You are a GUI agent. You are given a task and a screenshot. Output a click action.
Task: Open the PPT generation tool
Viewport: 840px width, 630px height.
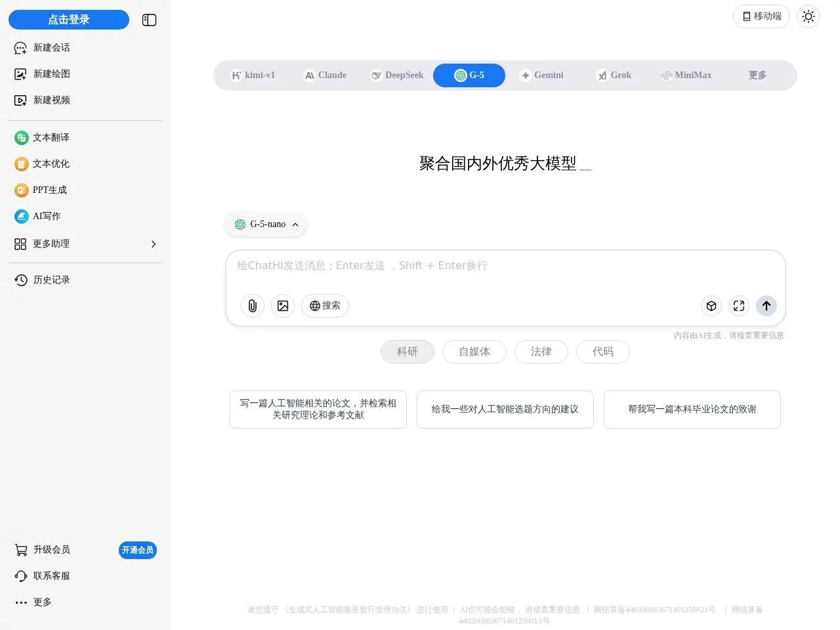(x=49, y=190)
